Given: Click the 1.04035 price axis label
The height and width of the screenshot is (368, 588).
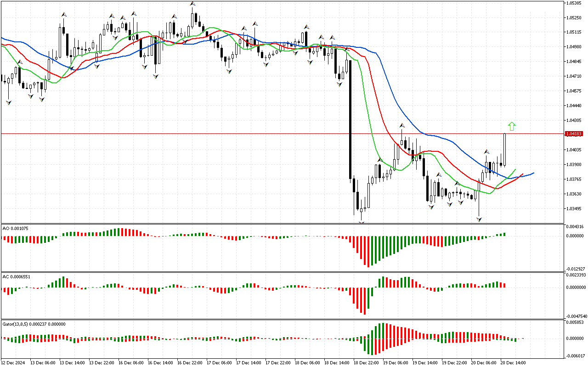Looking at the screenshot, I should pos(574,150).
